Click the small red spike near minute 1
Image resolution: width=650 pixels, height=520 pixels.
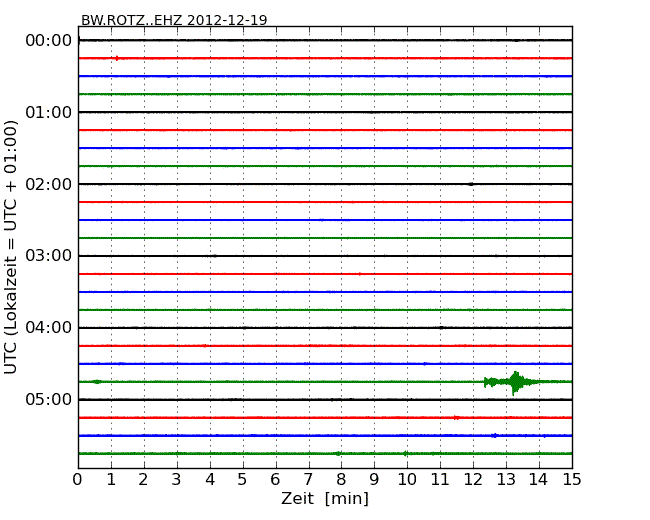(x=117, y=58)
